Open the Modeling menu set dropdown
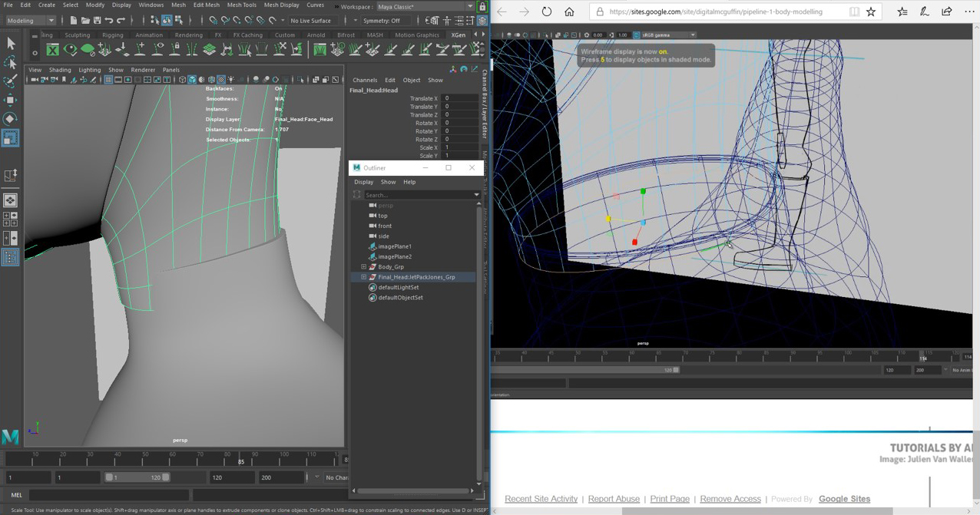 (31, 21)
